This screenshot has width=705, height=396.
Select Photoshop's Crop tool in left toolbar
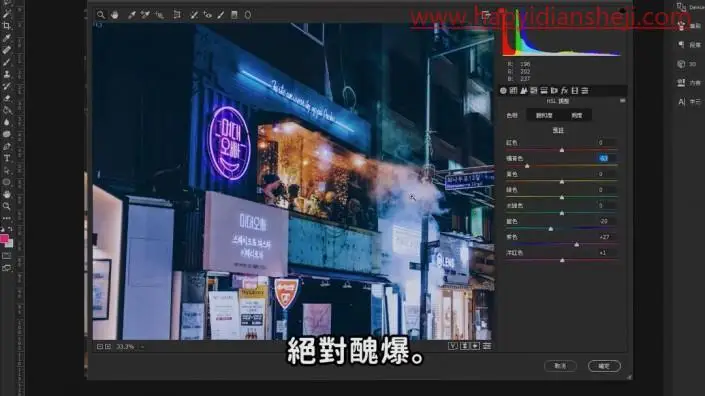pyautogui.click(x=7, y=26)
